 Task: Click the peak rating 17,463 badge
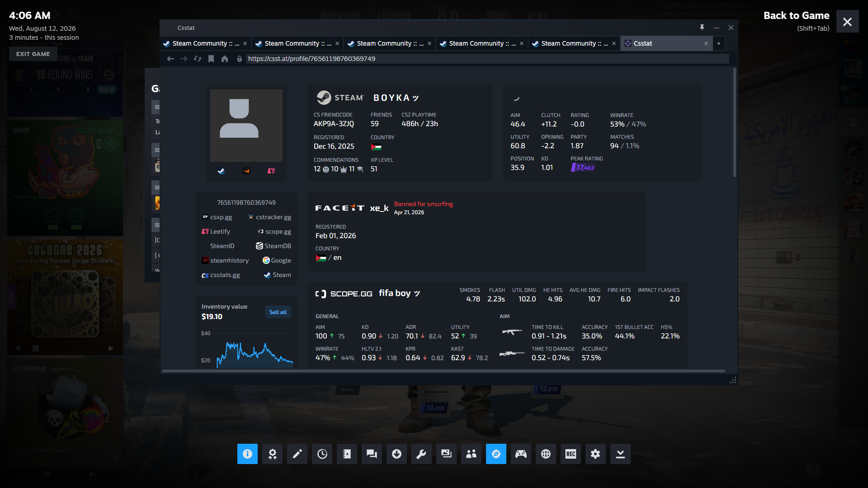click(x=583, y=168)
